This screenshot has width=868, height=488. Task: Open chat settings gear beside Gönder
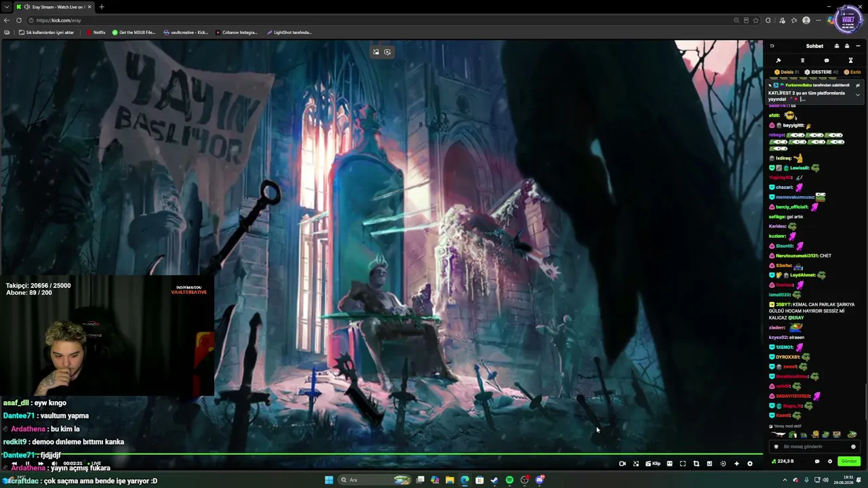[829, 462]
